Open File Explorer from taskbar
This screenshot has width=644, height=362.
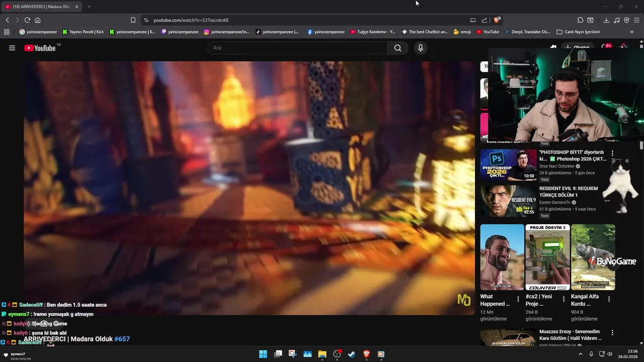[322, 354]
